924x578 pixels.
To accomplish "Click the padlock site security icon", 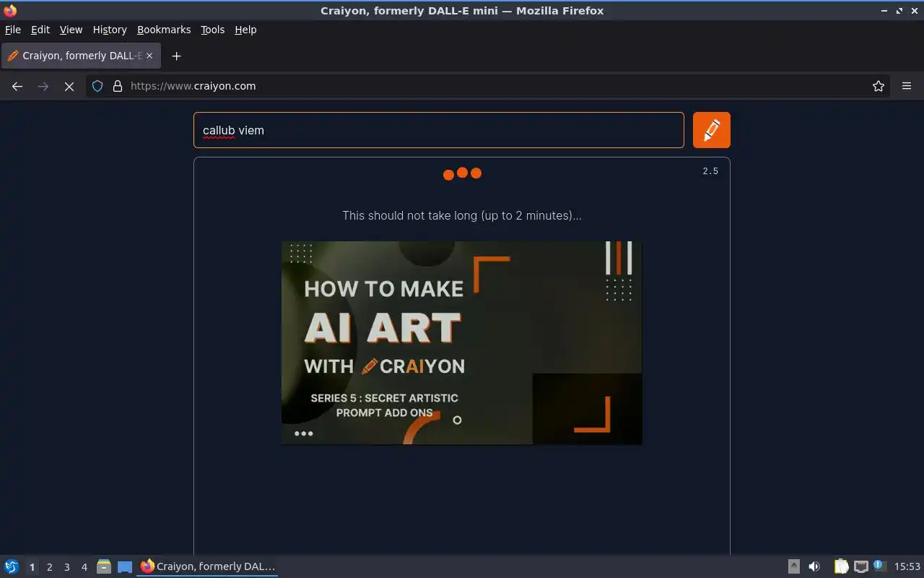I will pos(118,86).
